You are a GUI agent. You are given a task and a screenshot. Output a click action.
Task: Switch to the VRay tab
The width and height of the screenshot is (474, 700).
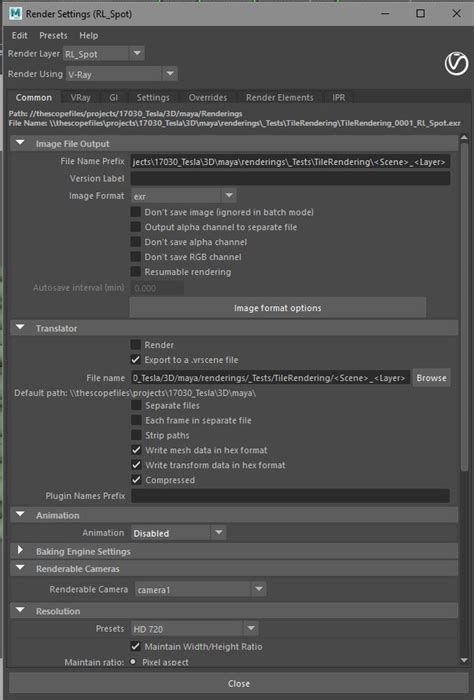pos(80,97)
